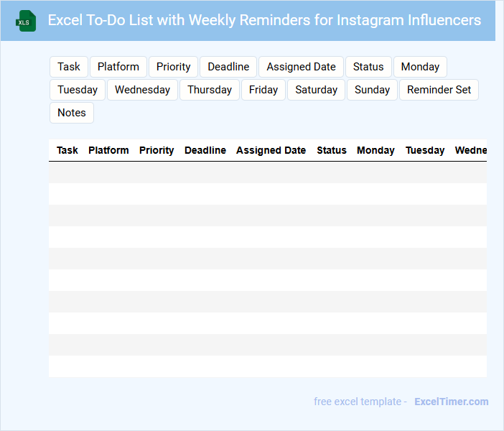The height and width of the screenshot is (431, 504).
Task: Select the Monday tag
Action: [420, 67]
